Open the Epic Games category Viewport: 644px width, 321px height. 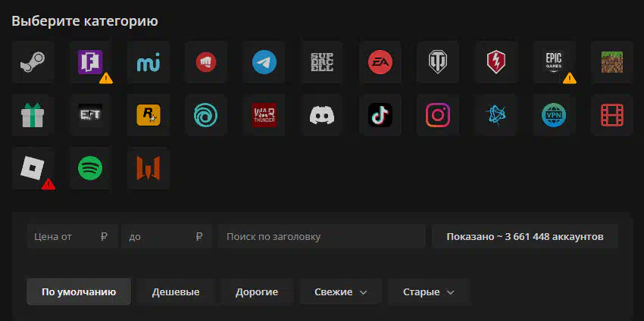tap(554, 62)
